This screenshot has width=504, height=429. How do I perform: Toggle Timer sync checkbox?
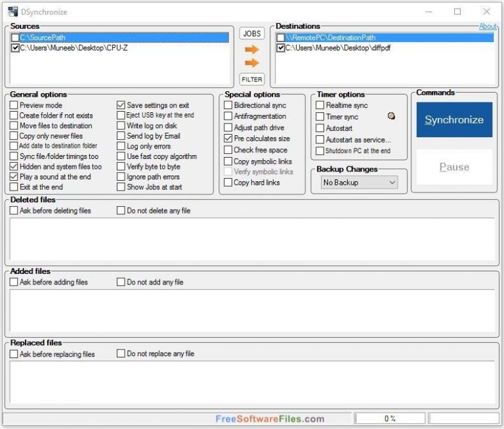click(320, 116)
